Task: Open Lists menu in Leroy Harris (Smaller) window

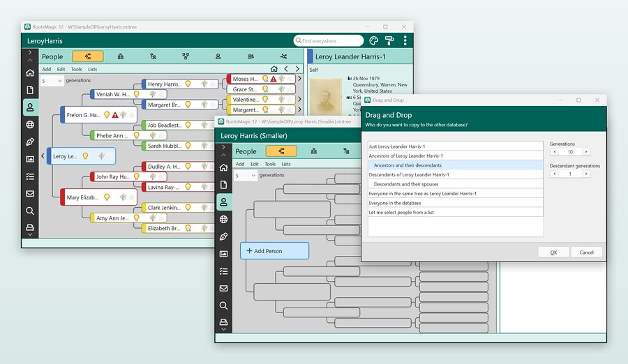Action: pyautogui.click(x=286, y=164)
